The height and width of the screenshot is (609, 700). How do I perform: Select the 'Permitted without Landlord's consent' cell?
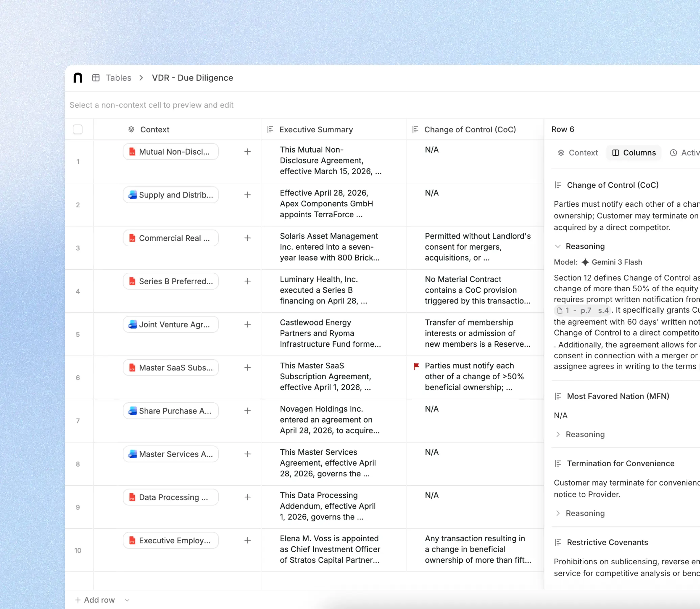[x=475, y=248]
